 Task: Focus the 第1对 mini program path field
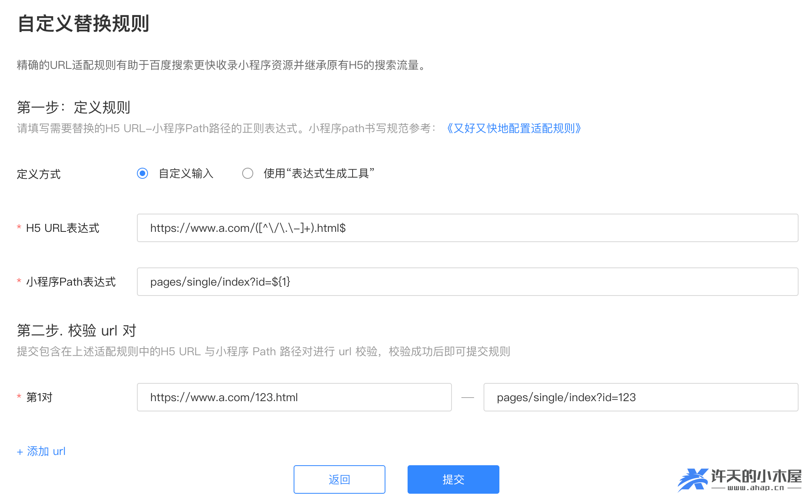(x=641, y=397)
